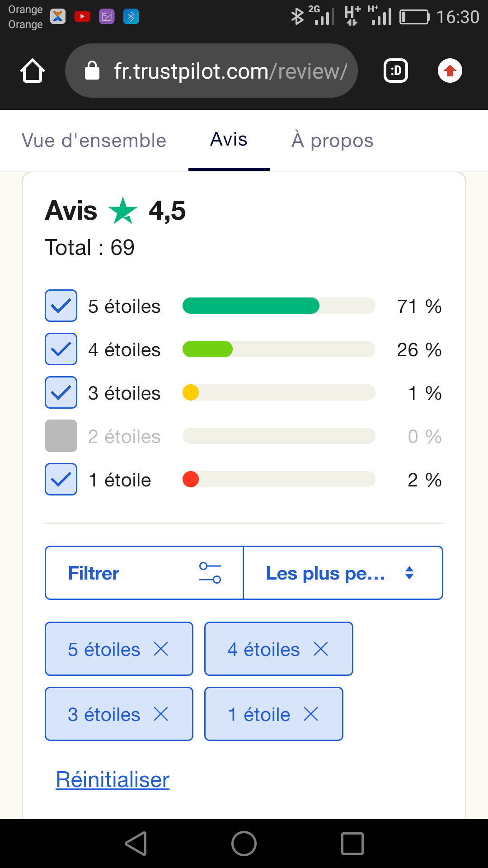The height and width of the screenshot is (868, 488).
Task: Open the tab switcher icon
Action: pos(396,71)
